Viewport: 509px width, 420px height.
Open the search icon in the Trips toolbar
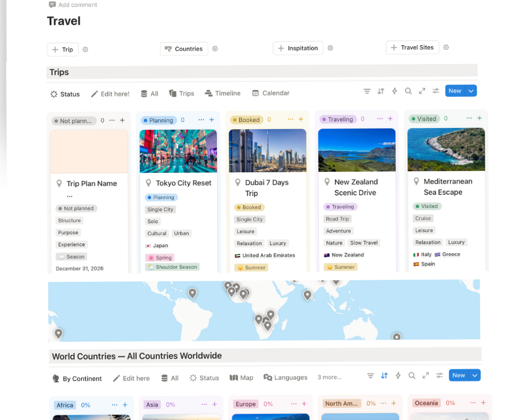click(408, 91)
